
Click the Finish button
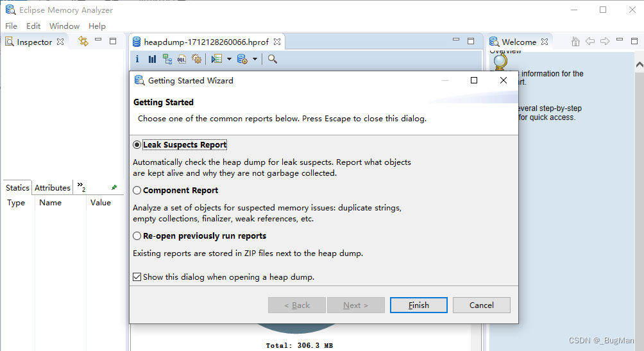pos(418,305)
